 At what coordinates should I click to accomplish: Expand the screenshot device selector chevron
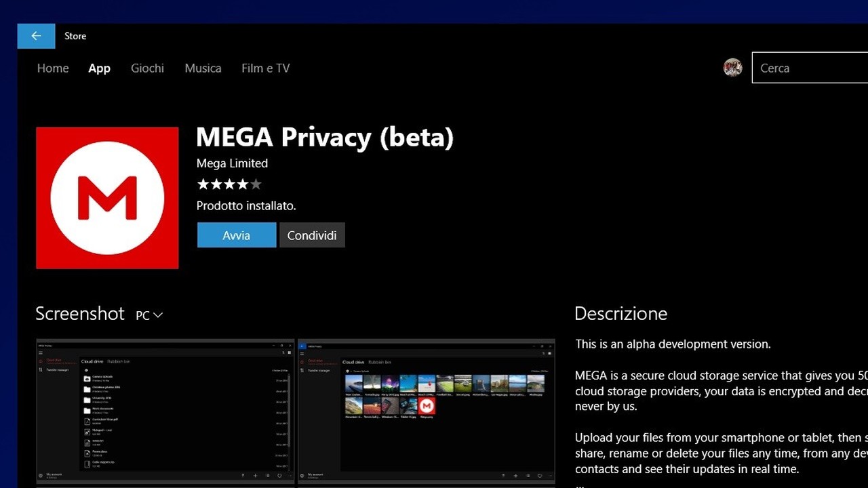(159, 315)
